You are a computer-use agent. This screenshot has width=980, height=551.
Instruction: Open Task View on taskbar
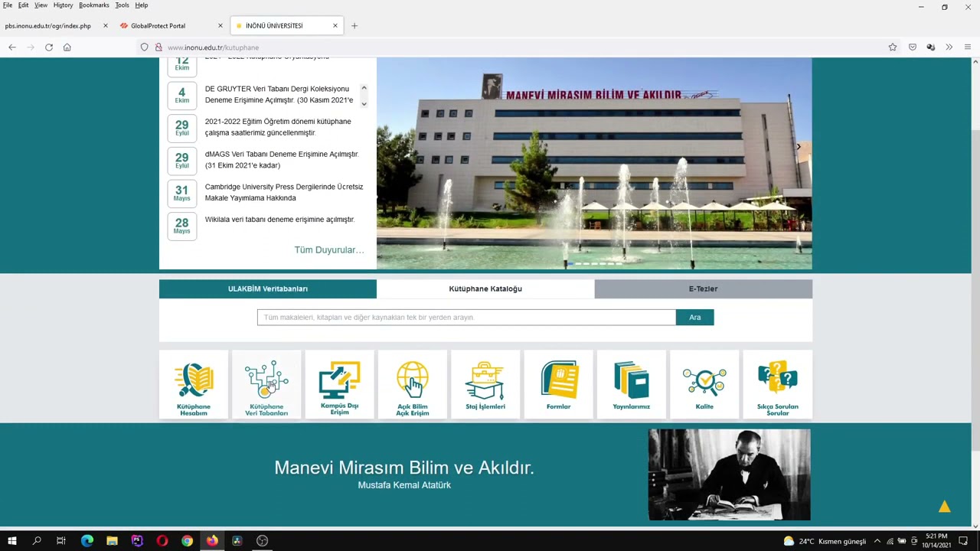click(x=61, y=541)
